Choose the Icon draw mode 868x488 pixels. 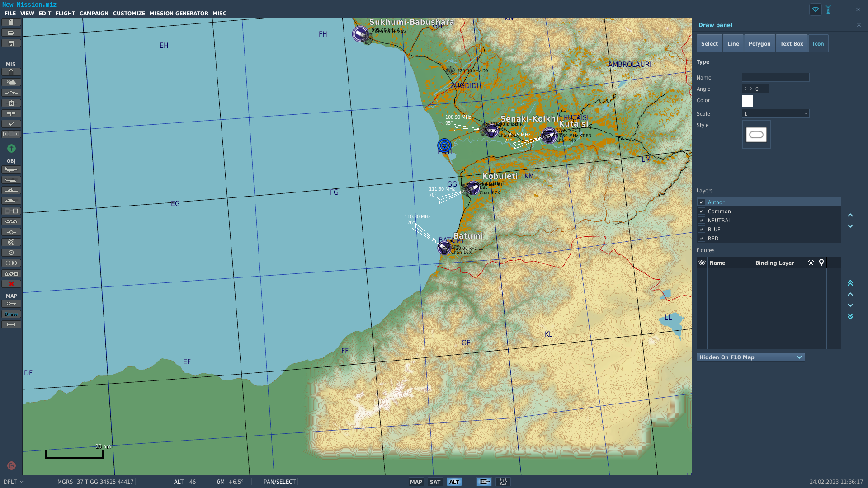click(818, 43)
